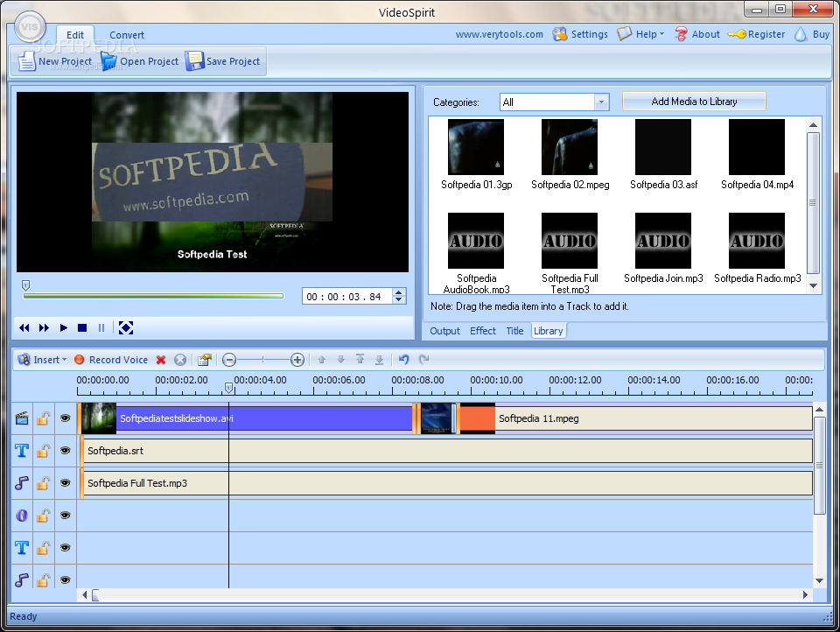Lock the video track
Viewport: 840px width, 632px height.
(44, 418)
